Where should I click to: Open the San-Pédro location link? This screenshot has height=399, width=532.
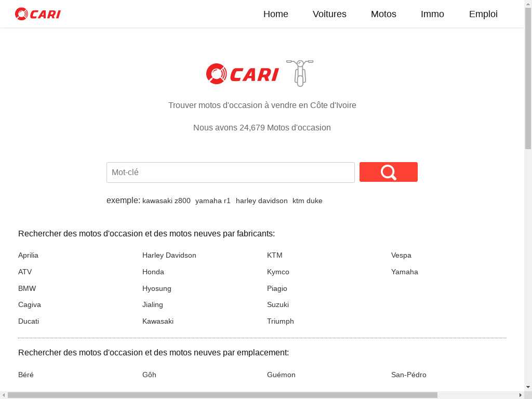(408, 375)
